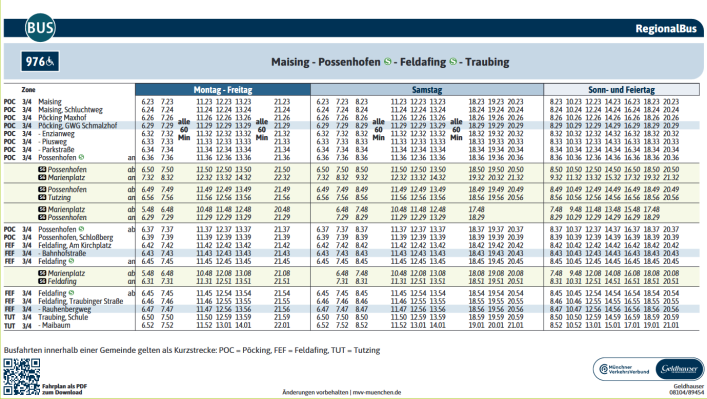The height and width of the screenshot is (399, 707).
Task: Click the stop name Pöcking Maxhof
Action: [62, 118]
